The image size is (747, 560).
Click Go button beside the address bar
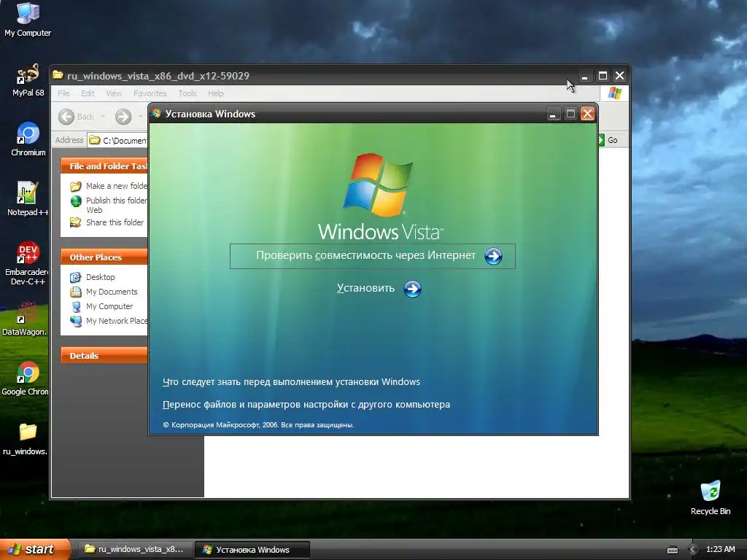(x=608, y=140)
